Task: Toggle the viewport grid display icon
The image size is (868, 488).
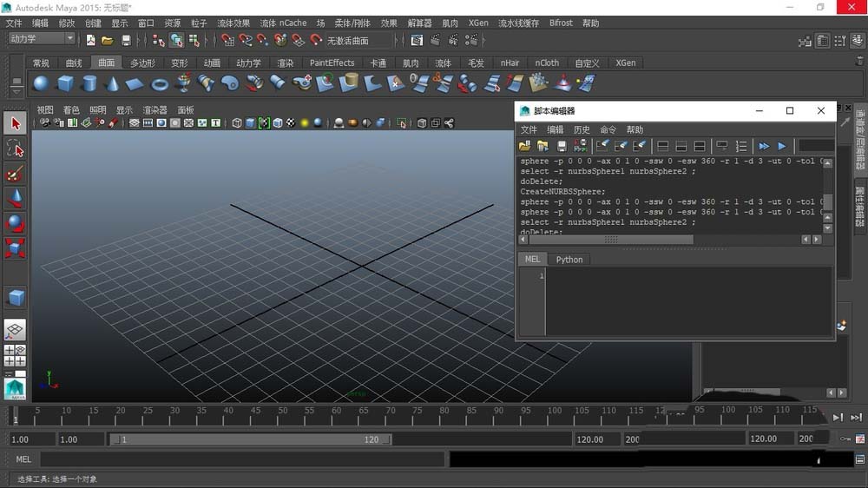Action: click(x=135, y=123)
